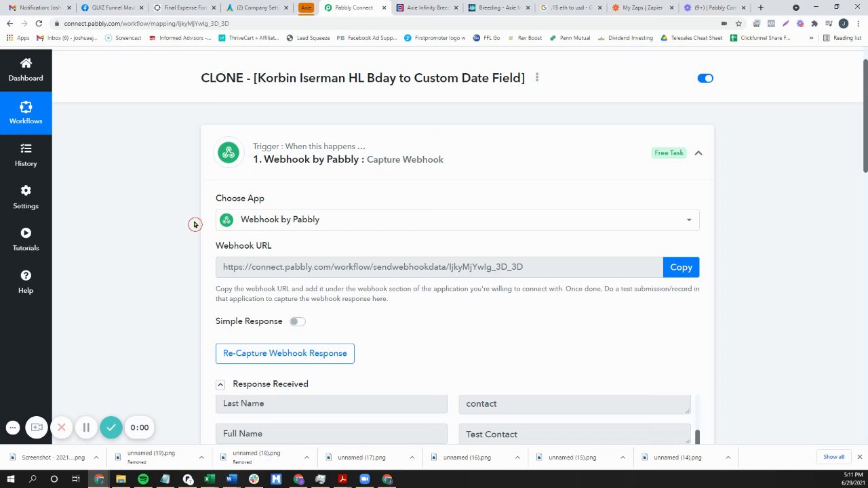Image resolution: width=868 pixels, height=488 pixels.
Task: Open the Help sidebar item
Action: pos(26,282)
